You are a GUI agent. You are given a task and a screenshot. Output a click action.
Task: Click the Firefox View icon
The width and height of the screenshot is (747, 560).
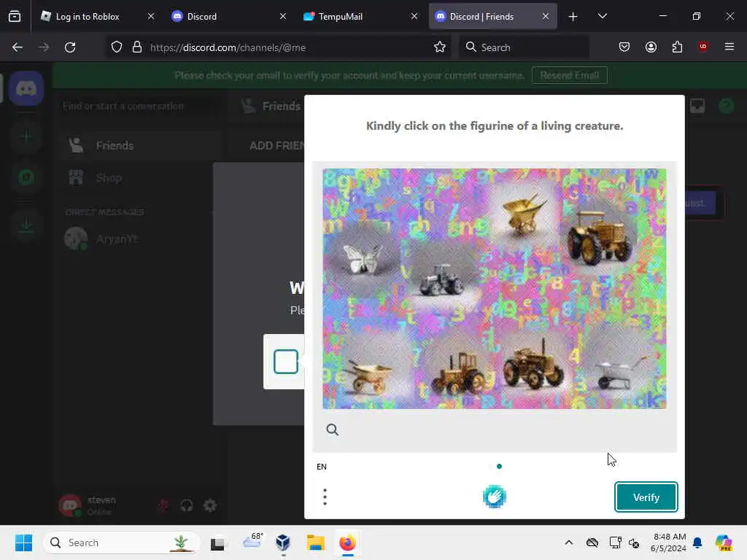point(15,17)
